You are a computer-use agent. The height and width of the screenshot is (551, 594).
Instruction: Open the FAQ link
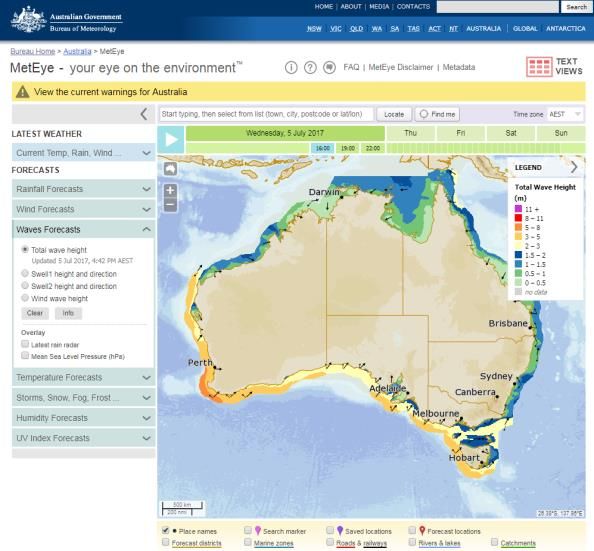coord(351,67)
